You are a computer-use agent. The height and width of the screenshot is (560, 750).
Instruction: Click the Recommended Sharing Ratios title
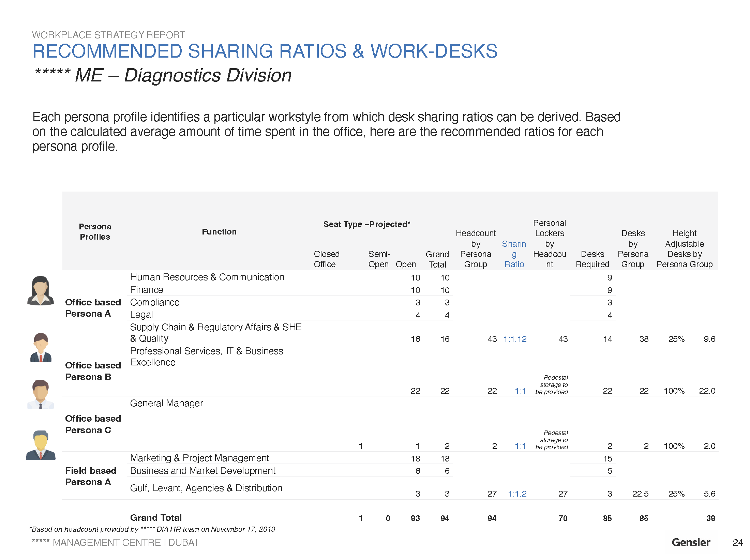click(x=265, y=51)
